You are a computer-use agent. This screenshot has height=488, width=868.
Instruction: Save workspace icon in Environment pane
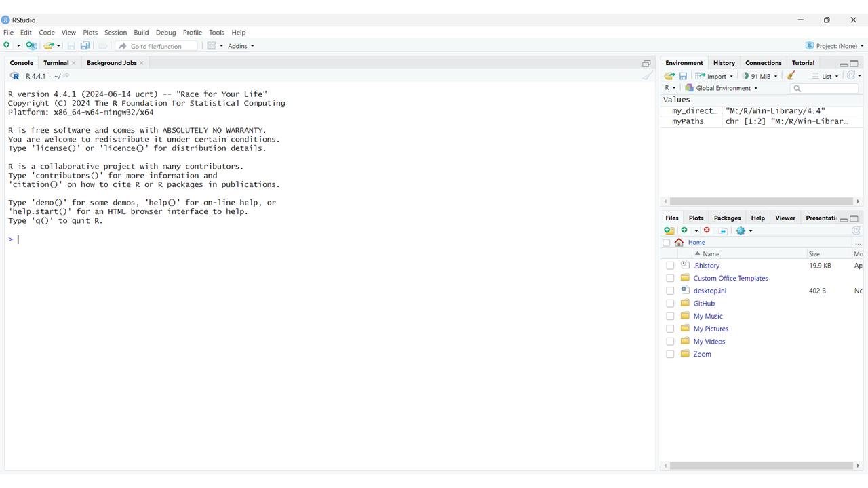pyautogui.click(x=683, y=76)
